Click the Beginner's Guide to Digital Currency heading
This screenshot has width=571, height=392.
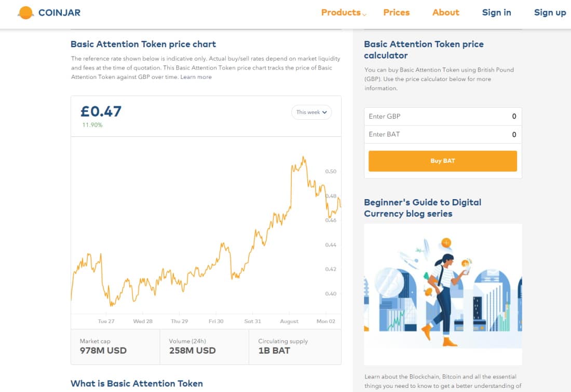point(423,208)
